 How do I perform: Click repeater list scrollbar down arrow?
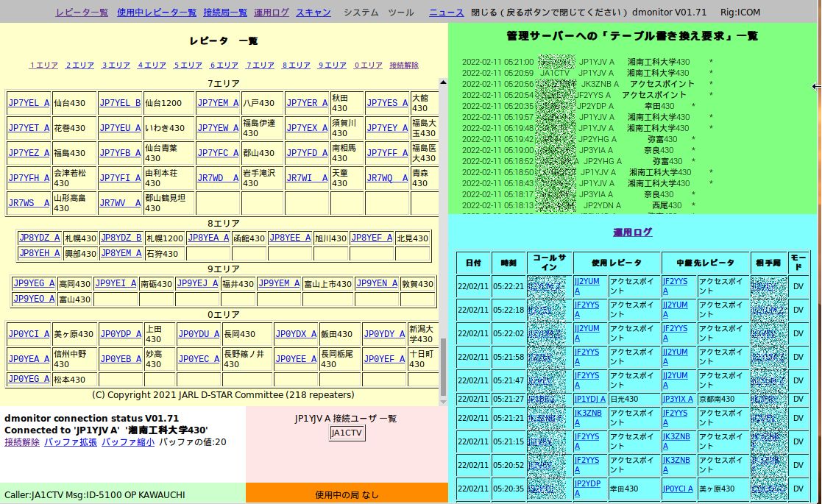point(443,402)
